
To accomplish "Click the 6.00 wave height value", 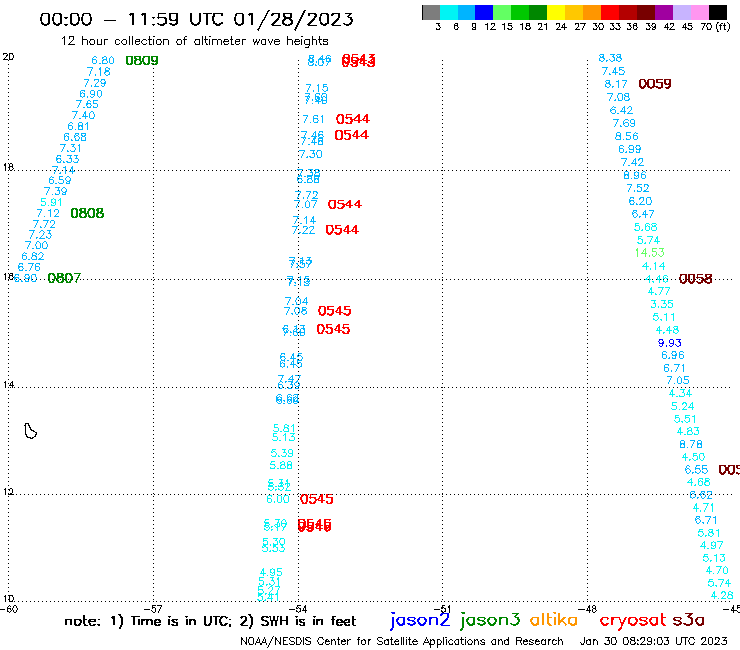I will 278,499.
